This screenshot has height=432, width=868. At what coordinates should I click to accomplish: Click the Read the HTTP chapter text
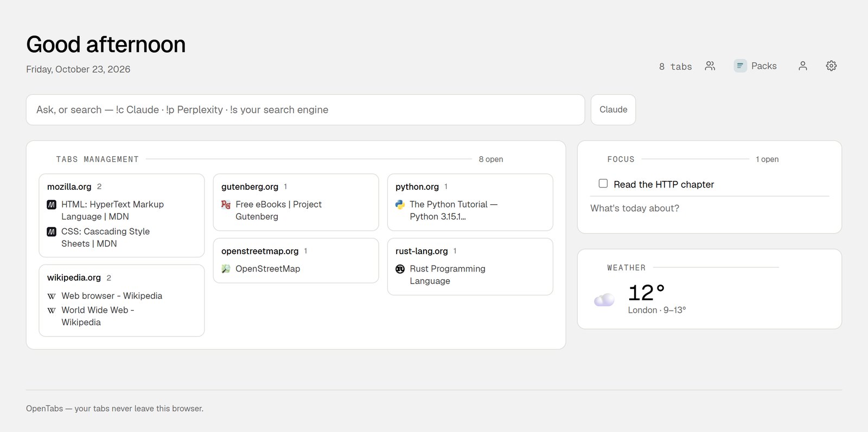(x=663, y=184)
